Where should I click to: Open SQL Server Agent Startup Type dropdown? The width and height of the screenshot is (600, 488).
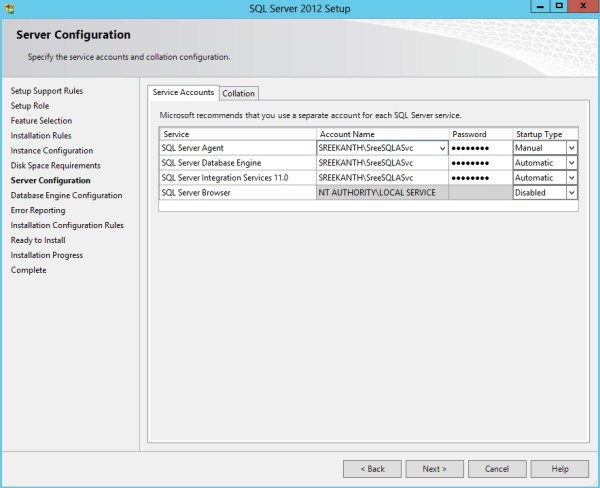pos(572,148)
